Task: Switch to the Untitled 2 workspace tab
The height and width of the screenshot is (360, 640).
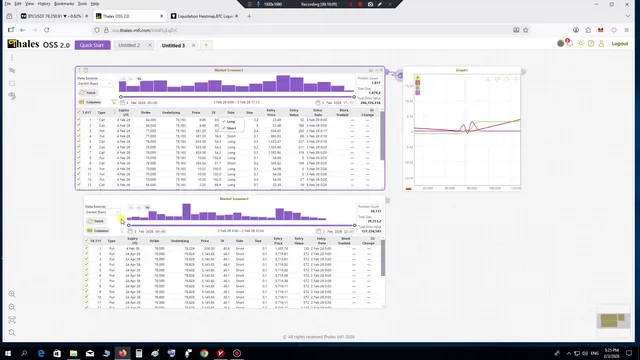Action: pos(129,45)
